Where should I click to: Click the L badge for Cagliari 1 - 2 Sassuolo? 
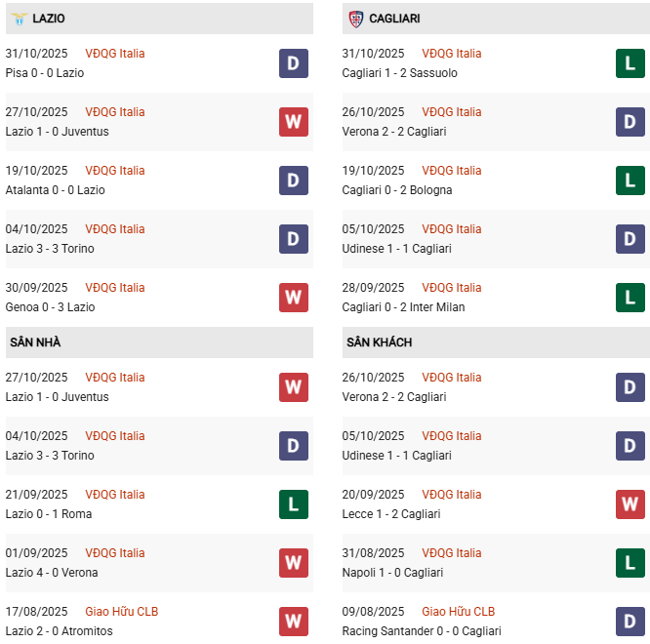pos(630,63)
